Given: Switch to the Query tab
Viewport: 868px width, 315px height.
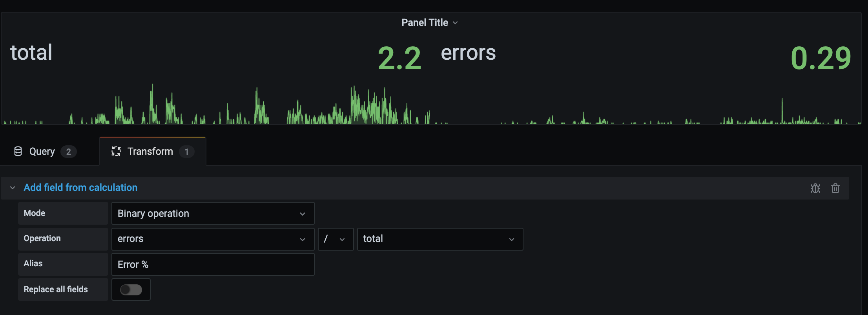Looking at the screenshot, I should [x=45, y=151].
